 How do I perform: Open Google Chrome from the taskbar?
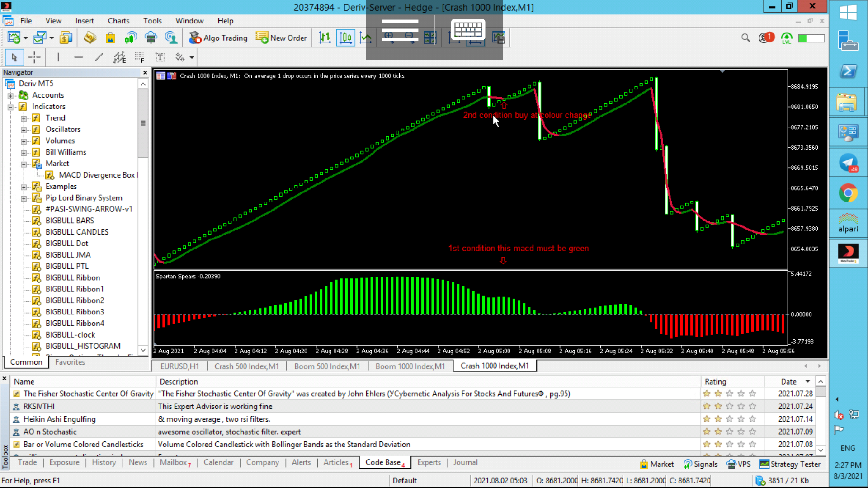coord(848,193)
